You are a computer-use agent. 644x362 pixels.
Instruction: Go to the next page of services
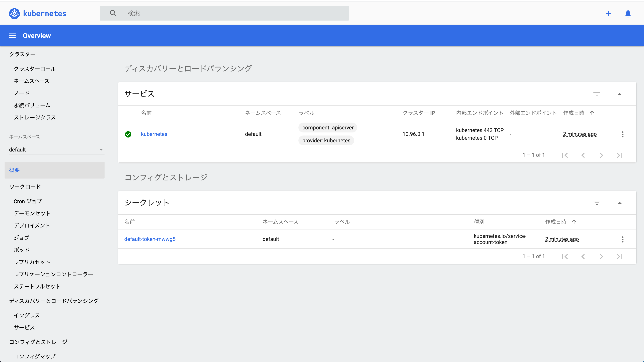click(601, 155)
